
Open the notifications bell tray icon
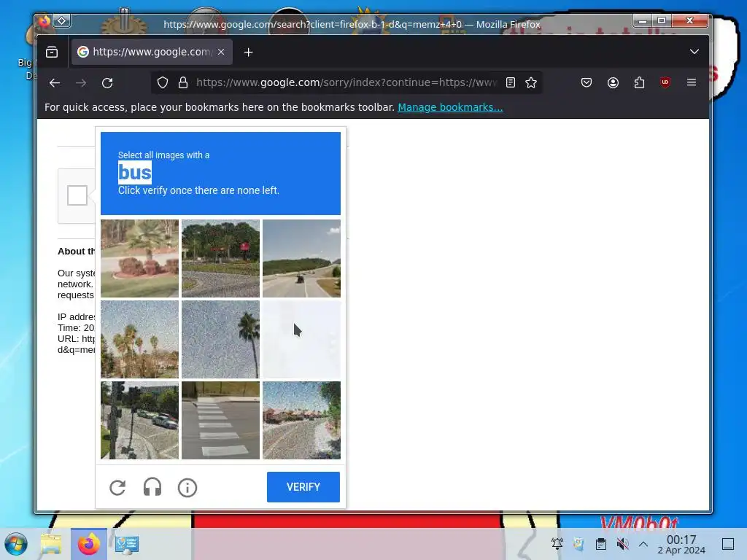557,543
